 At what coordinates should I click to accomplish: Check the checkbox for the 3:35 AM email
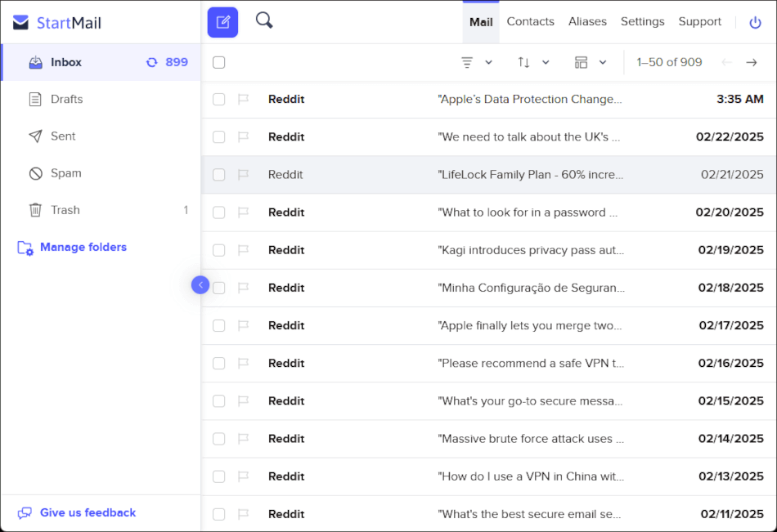click(218, 99)
